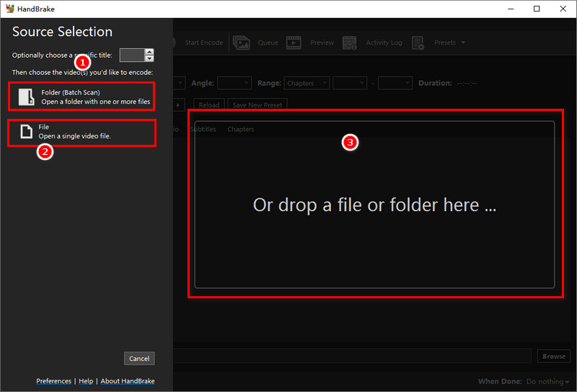577x392 pixels.
Task: Decrease the specific title number stepper
Action: click(149, 58)
